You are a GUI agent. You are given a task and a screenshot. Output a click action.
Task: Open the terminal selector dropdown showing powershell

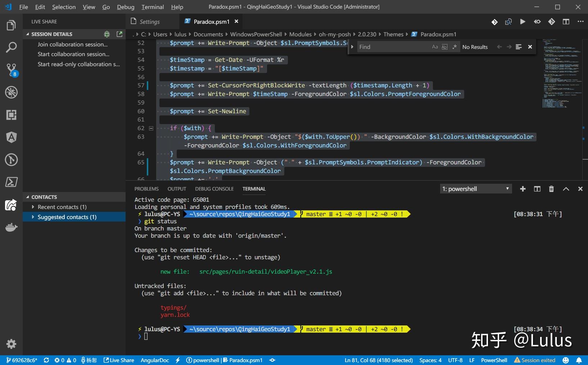click(x=476, y=188)
